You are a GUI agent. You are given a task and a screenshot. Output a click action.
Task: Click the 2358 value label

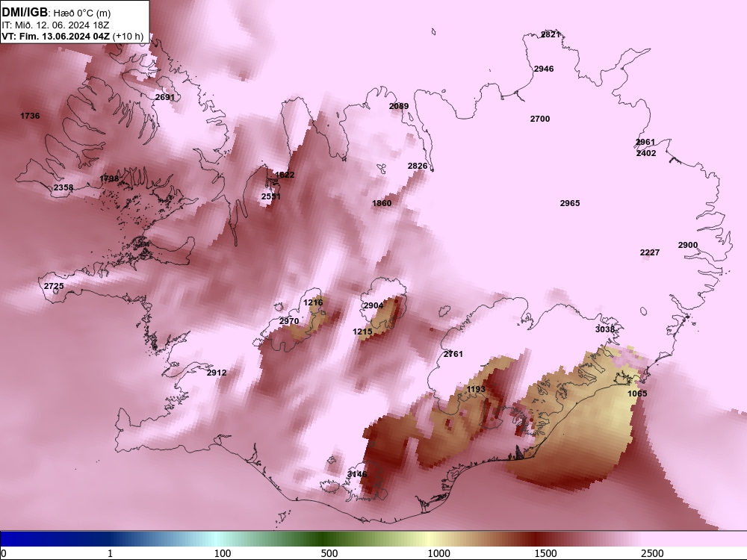click(x=63, y=187)
